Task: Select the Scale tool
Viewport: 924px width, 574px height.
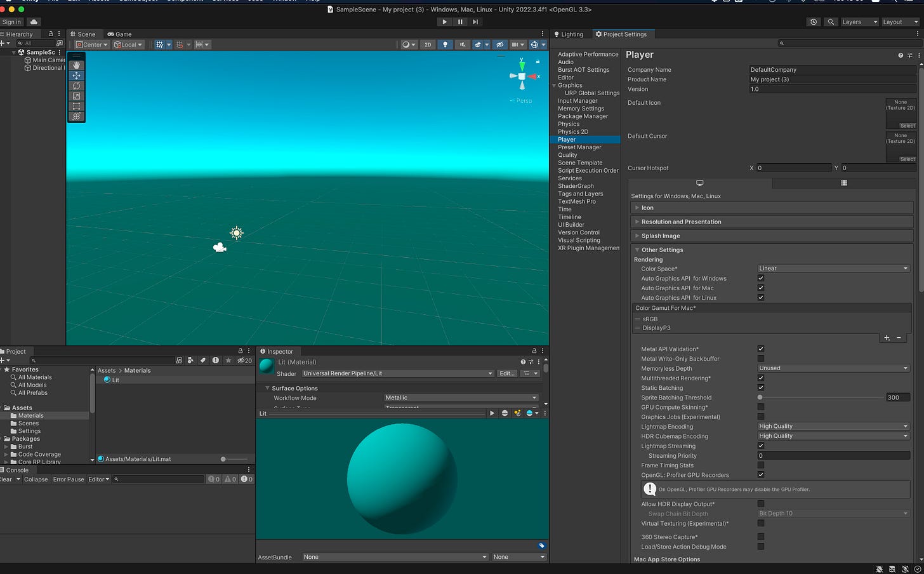Action: pyautogui.click(x=76, y=96)
